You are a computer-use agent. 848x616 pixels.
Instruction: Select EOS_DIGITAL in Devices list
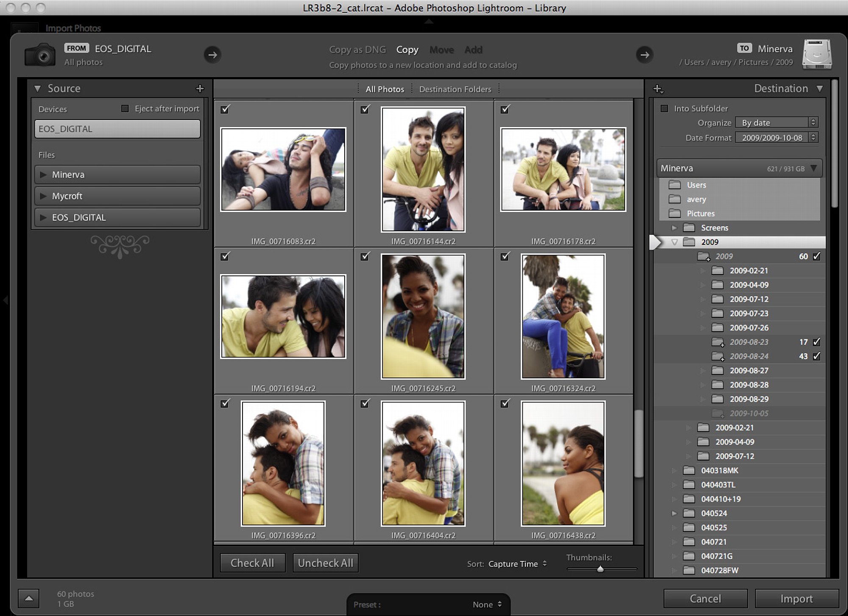coord(117,129)
